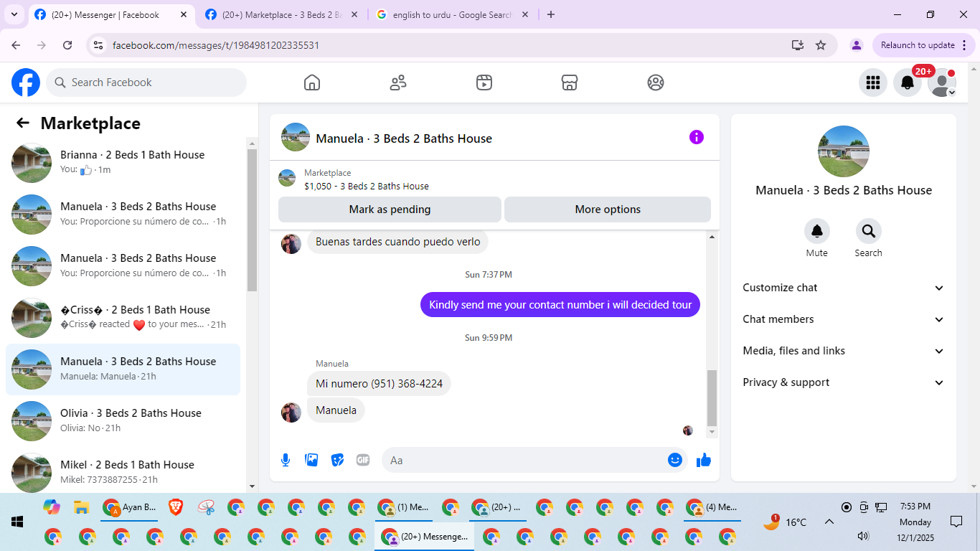Click Relaunch to update button
Viewport: 980px width, 551px height.
click(922, 45)
